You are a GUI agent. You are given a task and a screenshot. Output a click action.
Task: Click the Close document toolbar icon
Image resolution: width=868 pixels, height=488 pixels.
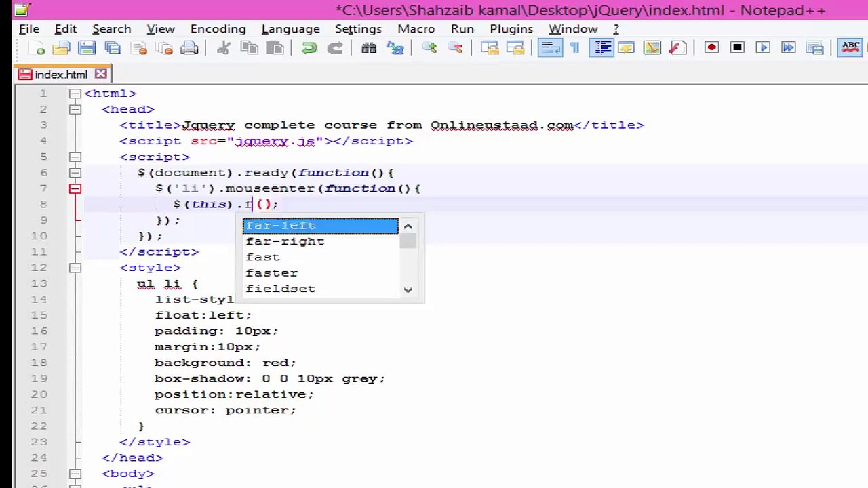pos(138,47)
